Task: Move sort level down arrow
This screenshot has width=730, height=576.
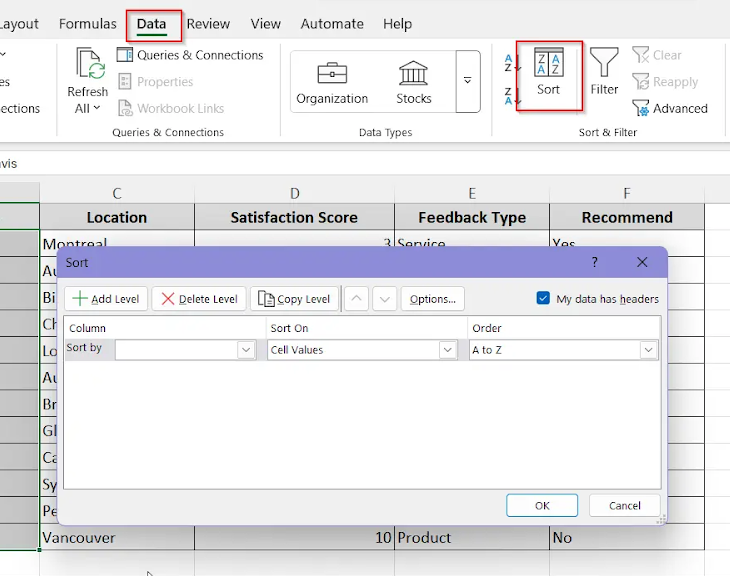Action: [385, 298]
